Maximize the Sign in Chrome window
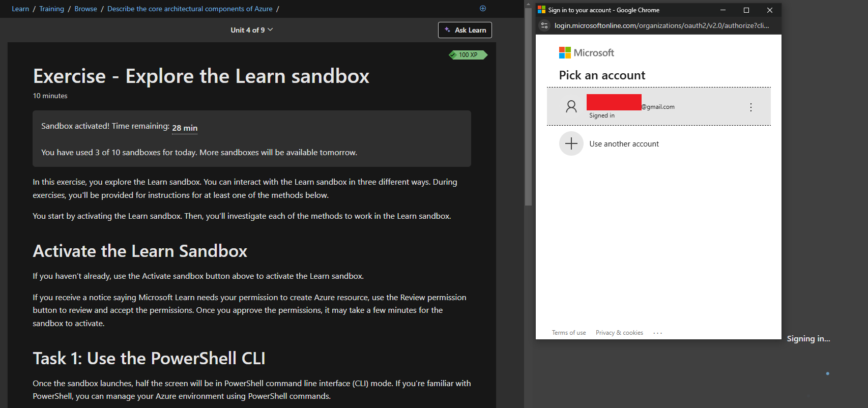868x408 pixels. (x=746, y=10)
